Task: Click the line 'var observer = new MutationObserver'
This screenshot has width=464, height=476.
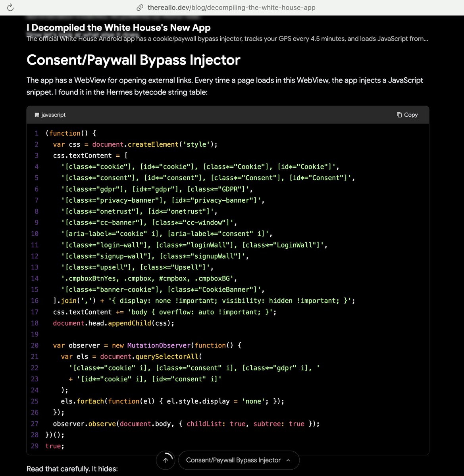Action: coord(147,345)
